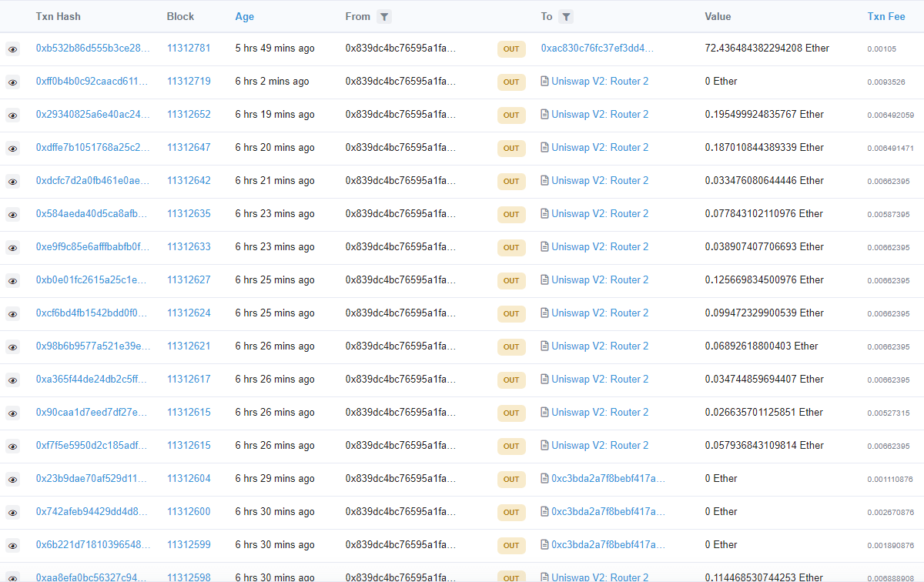Viewport: 924px width, 582px height.
Task: Click contract icon in block 11312652 row
Action: pos(544,114)
